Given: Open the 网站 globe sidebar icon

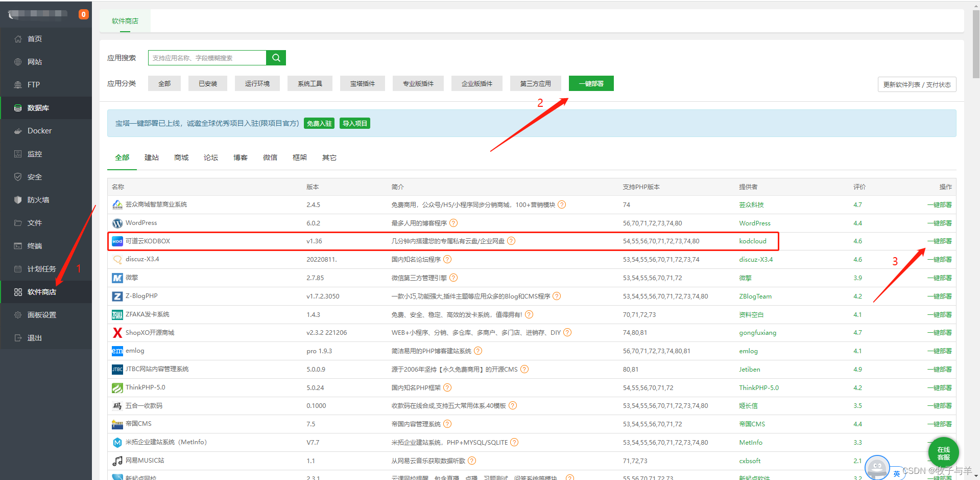Looking at the screenshot, I should click(x=18, y=62).
